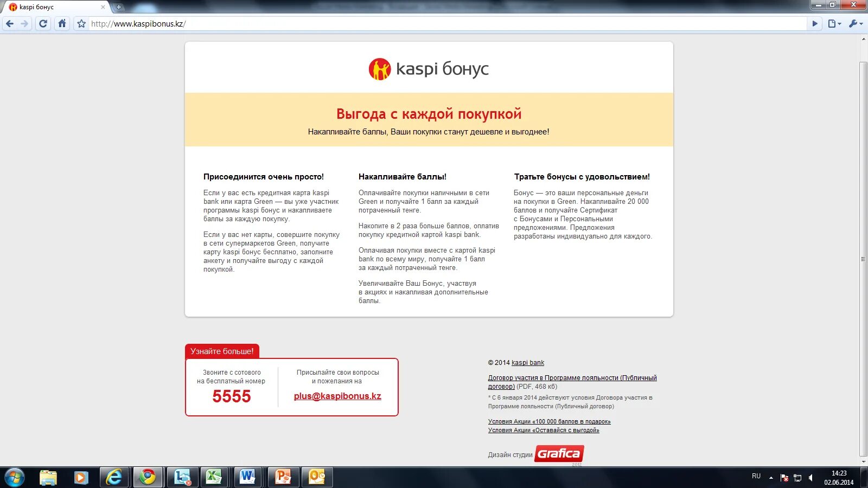Click the Grafica studio logo

pyautogui.click(x=559, y=454)
